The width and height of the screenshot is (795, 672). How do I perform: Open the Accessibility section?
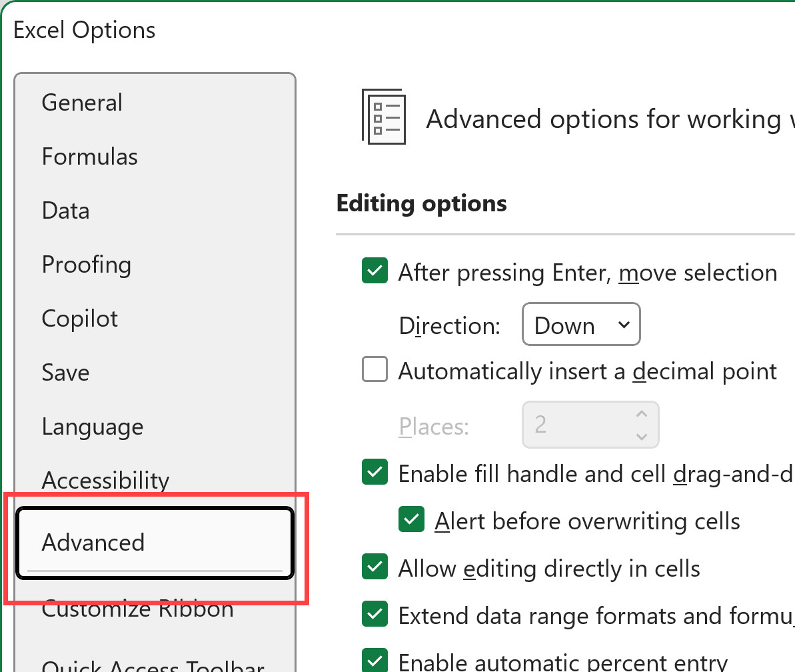coord(105,479)
